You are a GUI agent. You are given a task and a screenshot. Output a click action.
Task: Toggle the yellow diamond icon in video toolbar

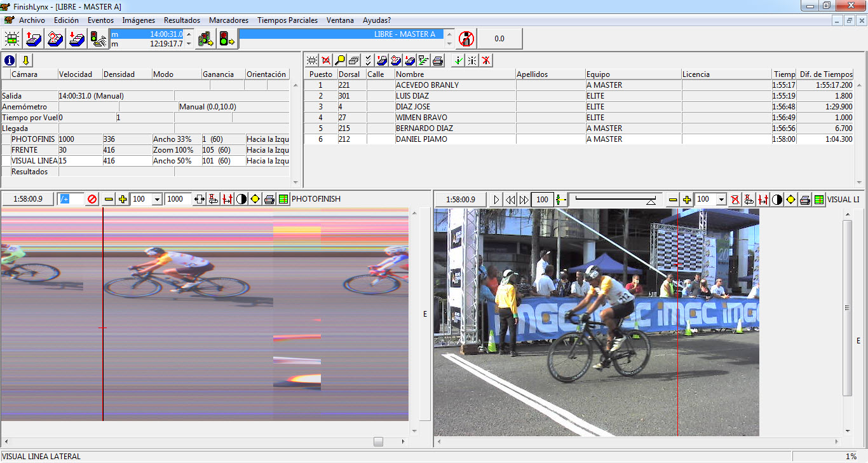[x=790, y=200]
